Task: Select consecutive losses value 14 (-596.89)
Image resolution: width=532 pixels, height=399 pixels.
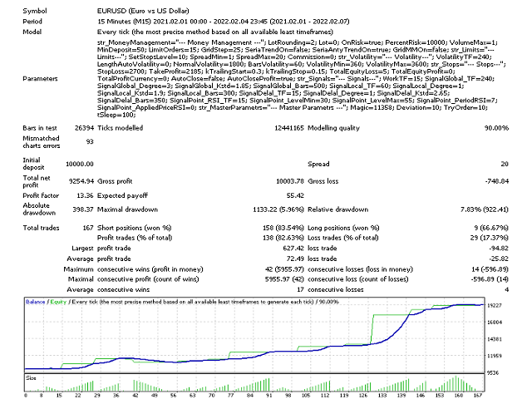Action: (488, 269)
